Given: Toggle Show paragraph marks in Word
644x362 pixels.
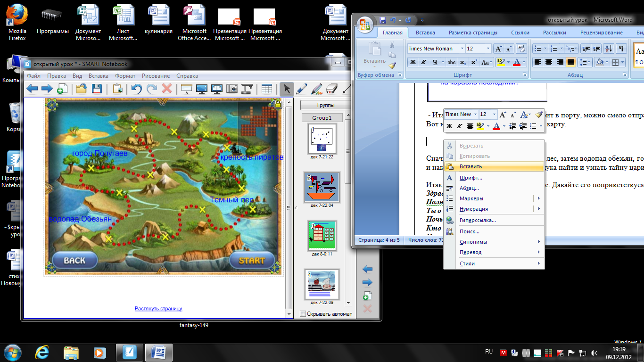Looking at the screenshot, I should pos(622,49).
